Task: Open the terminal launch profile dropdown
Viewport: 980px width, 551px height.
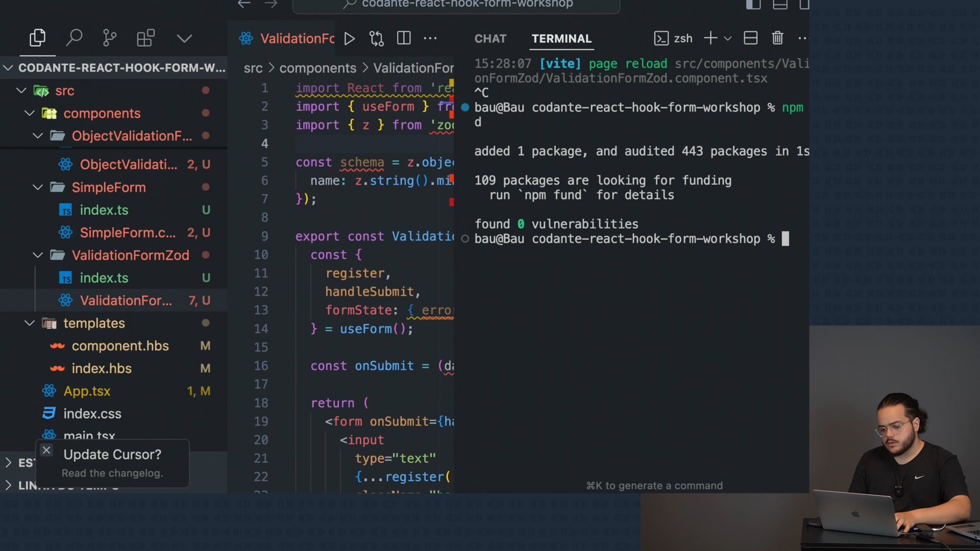Action: [x=728, y=38]
